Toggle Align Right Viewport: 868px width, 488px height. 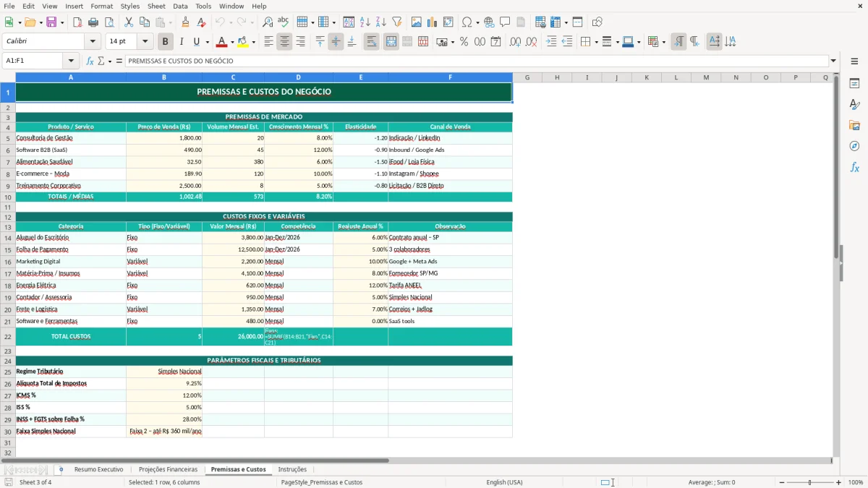click(300, 42)
